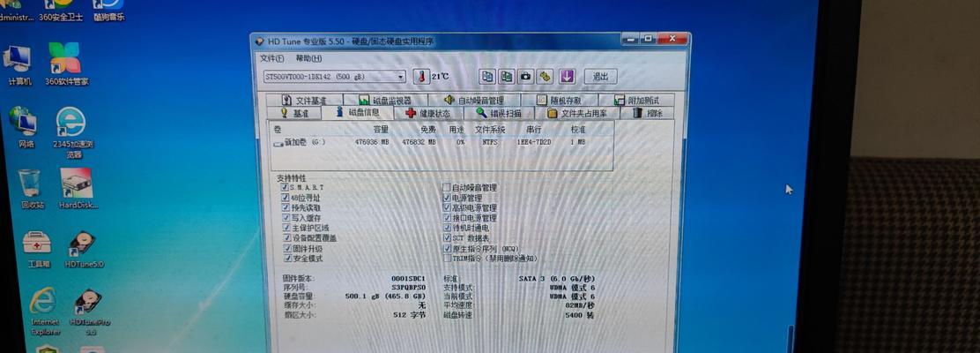980x353 pixels.
Task: Switch to the 附加测试 tab
Action: 635,100
